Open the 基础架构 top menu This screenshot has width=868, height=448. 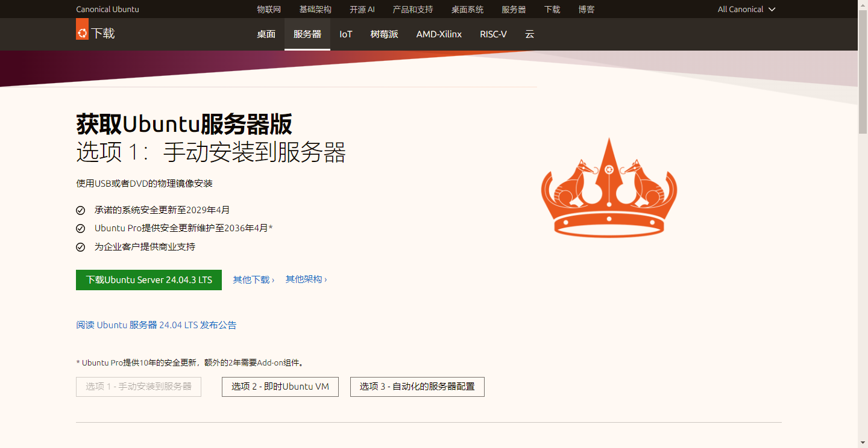315,9
